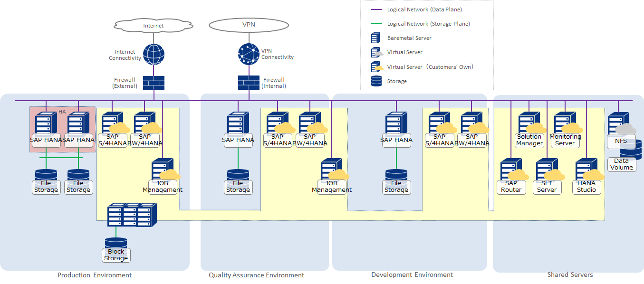Click the grey-cloud Virtual Server legend icon
This screenshot has height=284, width=644.
377,52
